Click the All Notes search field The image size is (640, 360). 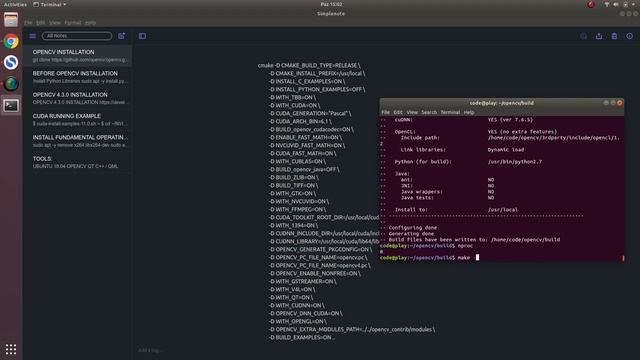pos(77,36)
